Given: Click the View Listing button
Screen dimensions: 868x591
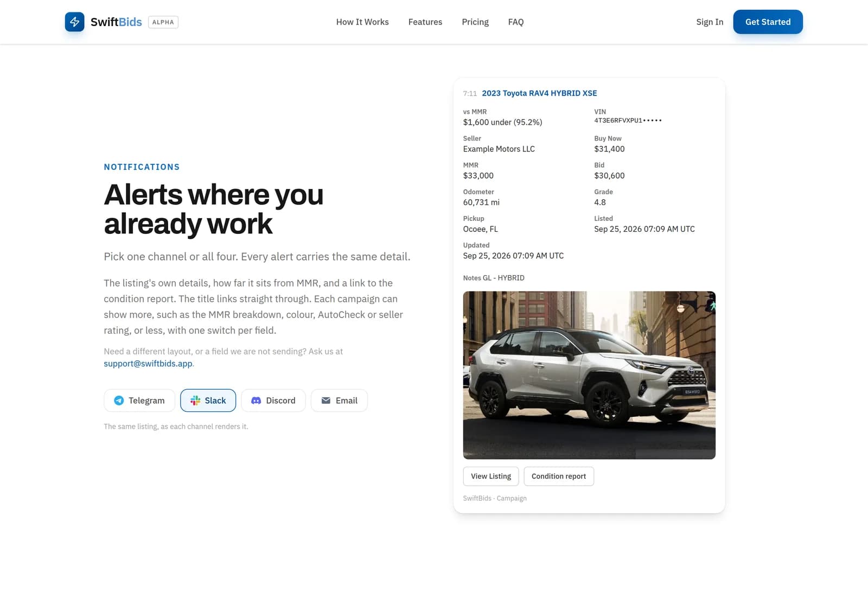Looking at the screenshot, I should pos(491,476).
